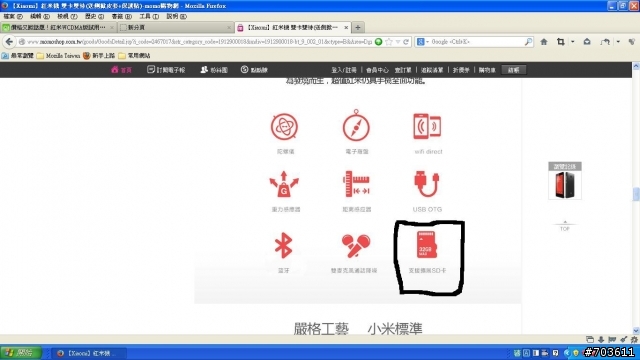640x360 pixels.
Task: Open the address bar history dropdown arrow
Action: [398, 42]
